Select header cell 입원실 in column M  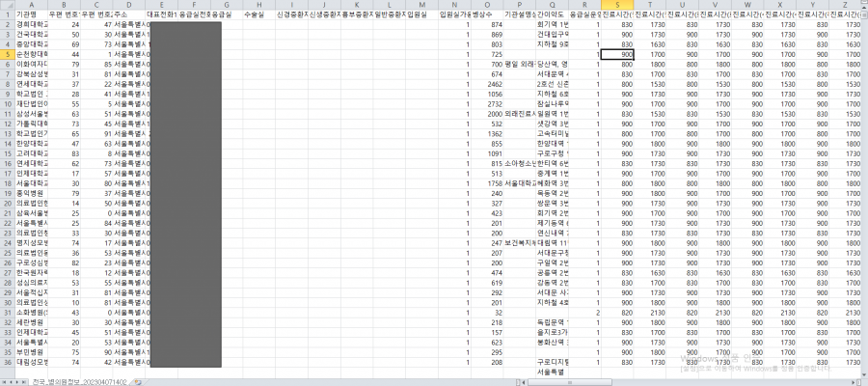click(x=421, y=14)
